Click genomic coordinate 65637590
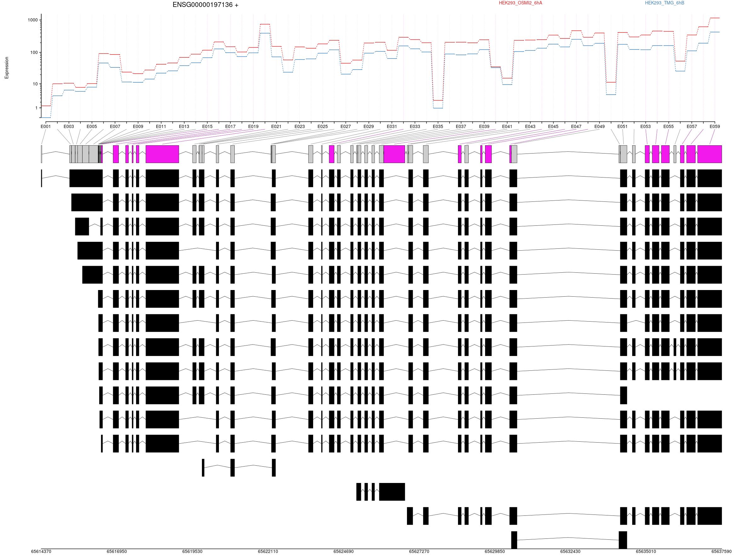Image resolution: width=756 pixels, height=558 pixels. pyautogui.click(x=722, y=552)
